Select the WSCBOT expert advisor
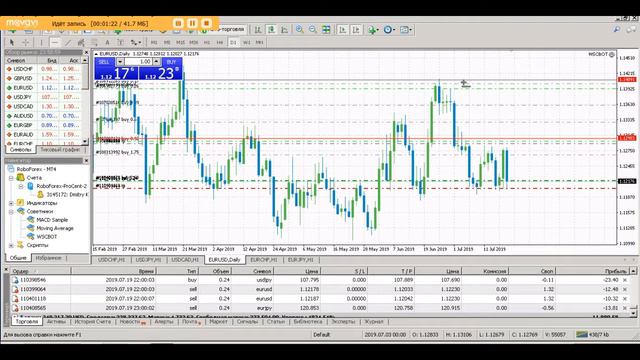Screen dimensions: 640x360 pos(47,237)
